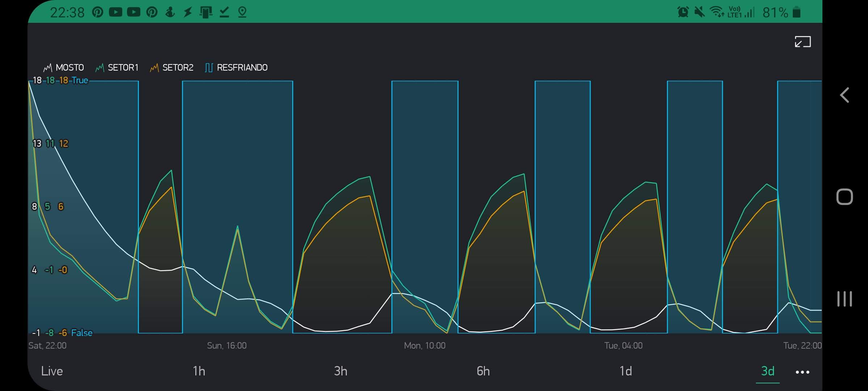Screen dimensions: 868x391
Task: Tap the True axis label
Action: 80,80
